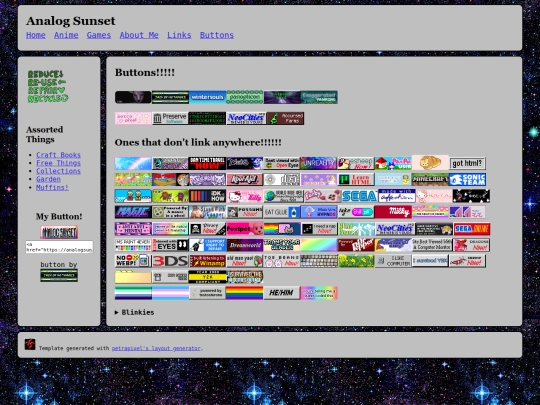
Task: Click the keyboard keys button image
Action: click(319, 261)
